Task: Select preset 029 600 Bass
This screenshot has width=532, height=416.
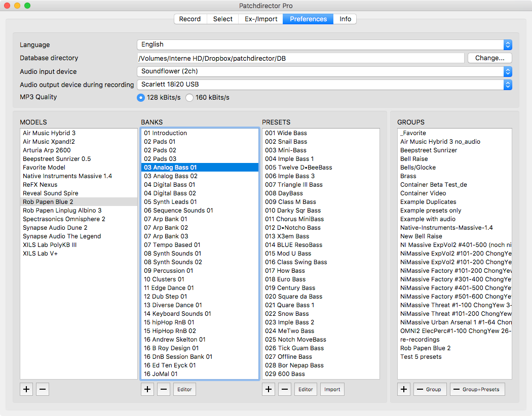Action: (x=321, y=374)
